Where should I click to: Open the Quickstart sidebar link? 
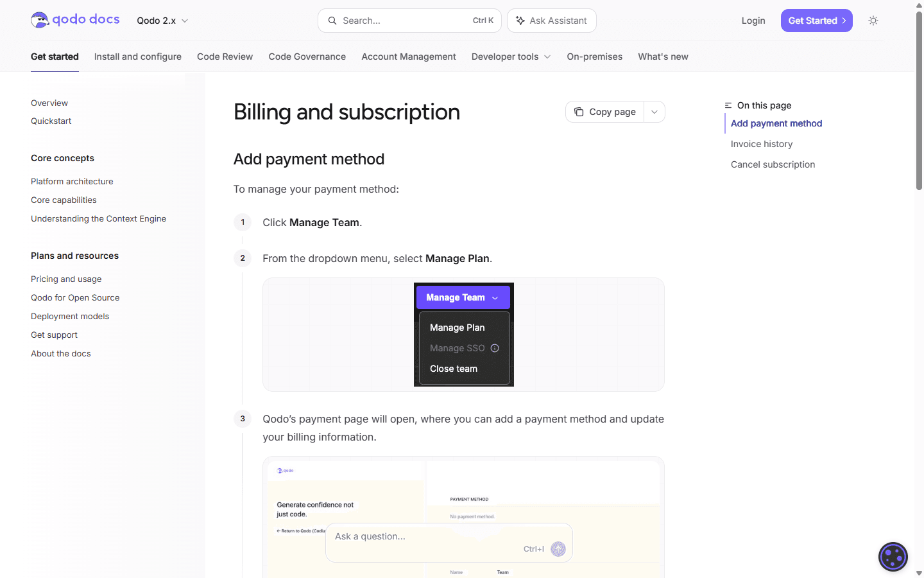pos(51,121)
